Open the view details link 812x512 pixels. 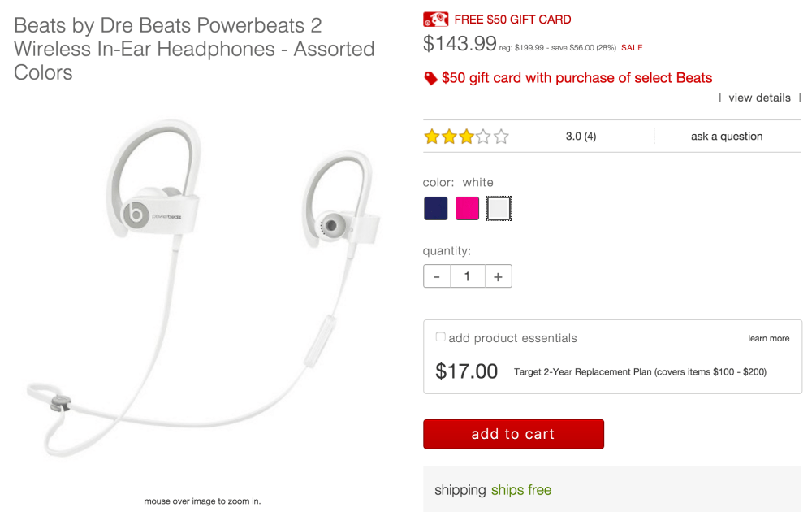[x=760, y=98]
